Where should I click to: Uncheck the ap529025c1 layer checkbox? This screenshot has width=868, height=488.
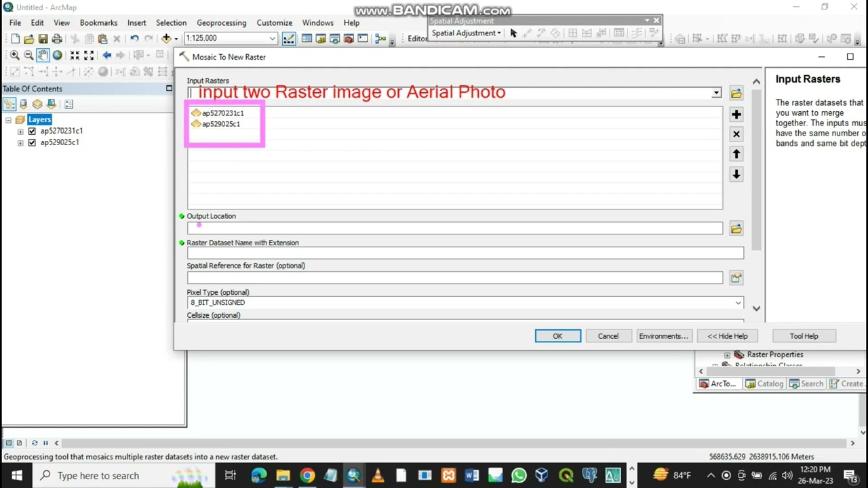click(x=32, y=143)
